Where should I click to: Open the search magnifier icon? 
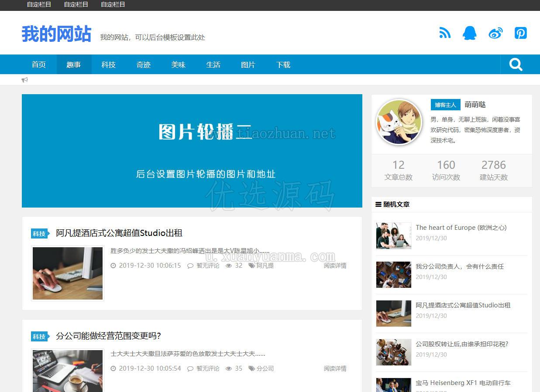(516, 65)
